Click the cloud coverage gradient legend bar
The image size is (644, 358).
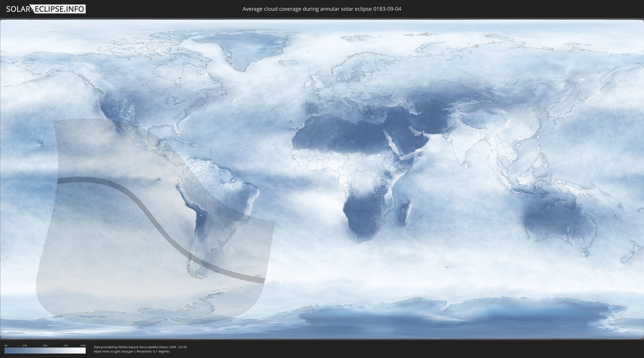tap(45, 350)
